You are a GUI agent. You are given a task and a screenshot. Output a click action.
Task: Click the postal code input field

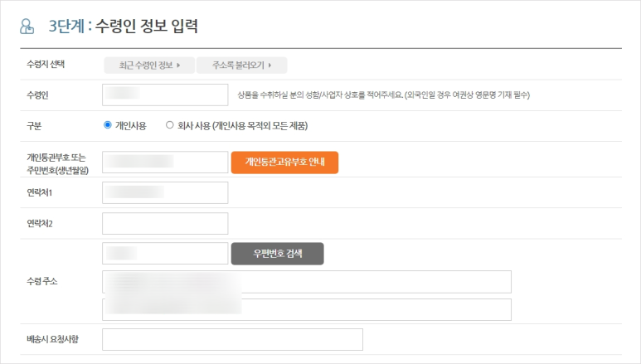tap(165, 254)
